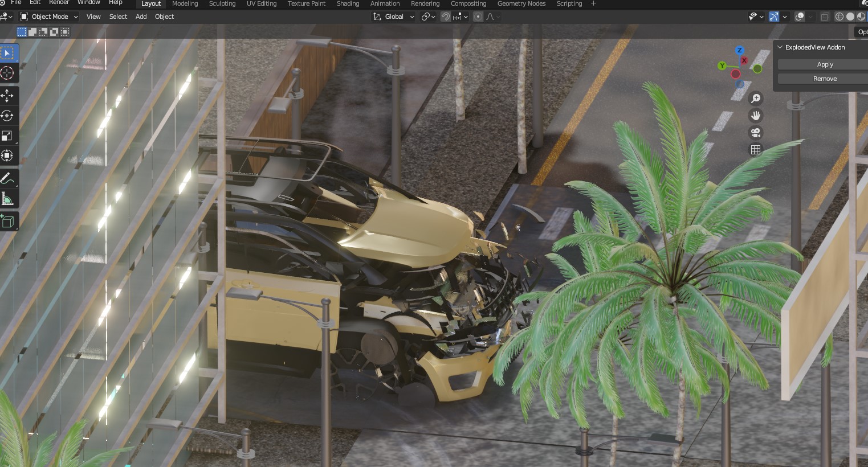868x467 pixels.
Task: Open the Object Mode dropdown
Action: 48,16
